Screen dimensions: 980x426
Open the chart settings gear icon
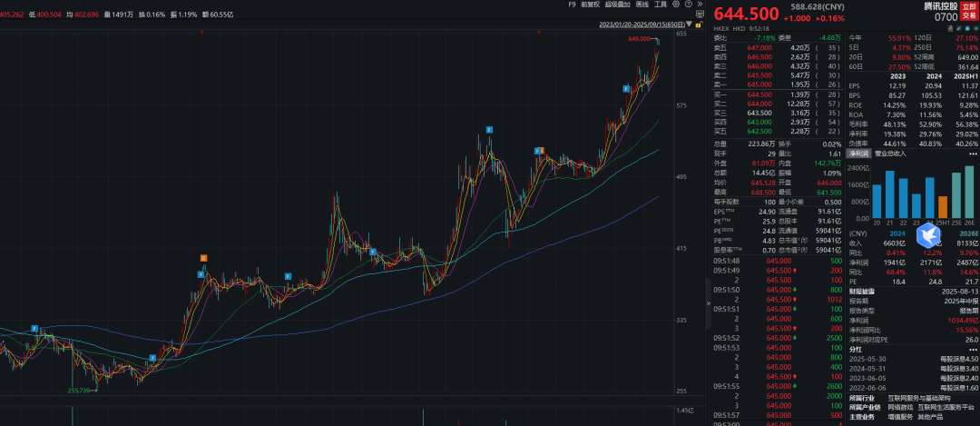[x=676, y=4]
